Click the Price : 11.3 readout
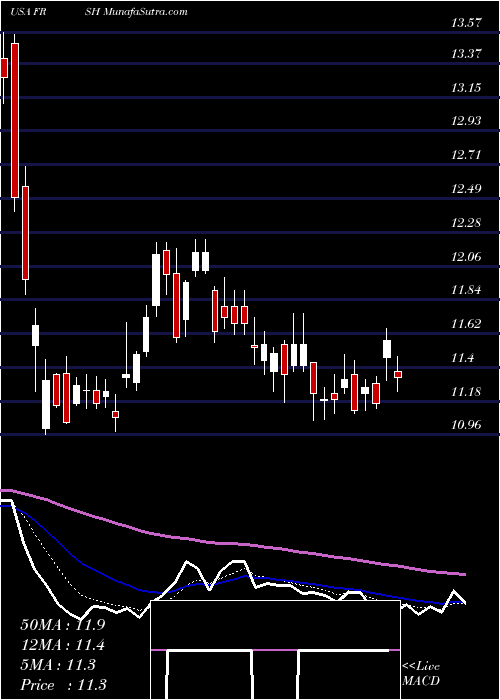500x700 pixels. [x=63, y=685]
